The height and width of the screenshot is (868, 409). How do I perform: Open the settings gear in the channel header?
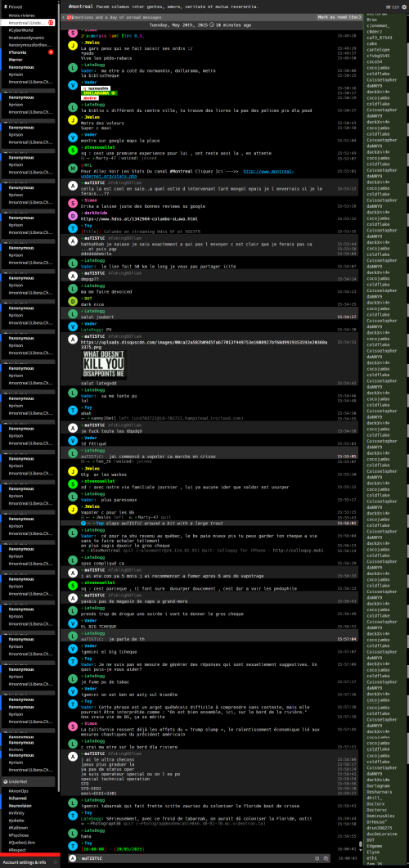click(402, 6)
